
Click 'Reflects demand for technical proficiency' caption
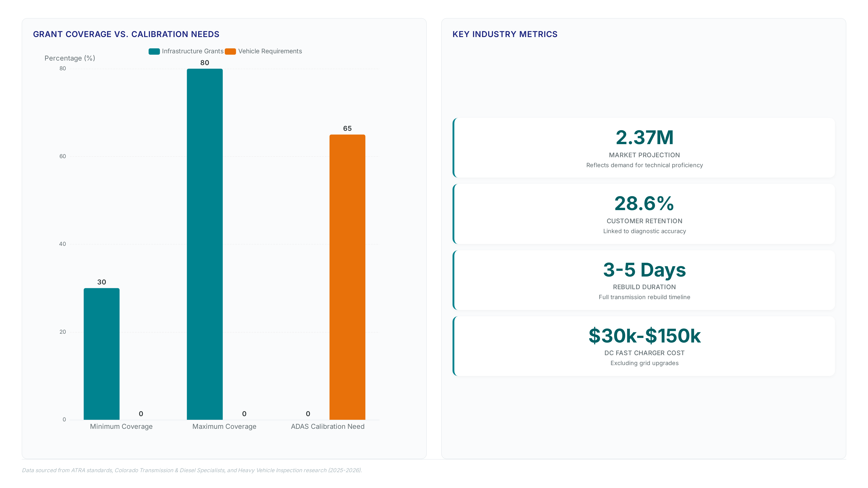coord(644,165)
